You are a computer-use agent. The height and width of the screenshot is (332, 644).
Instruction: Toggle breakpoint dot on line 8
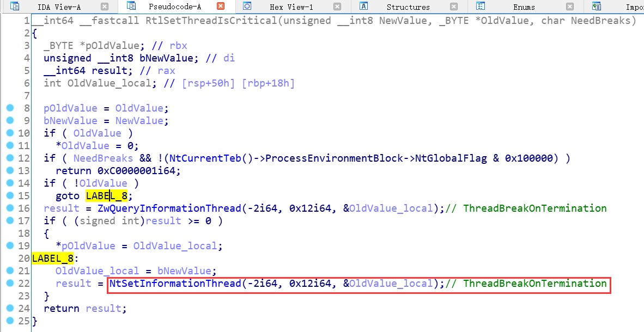pyautogui.click(x=10, y=108)
